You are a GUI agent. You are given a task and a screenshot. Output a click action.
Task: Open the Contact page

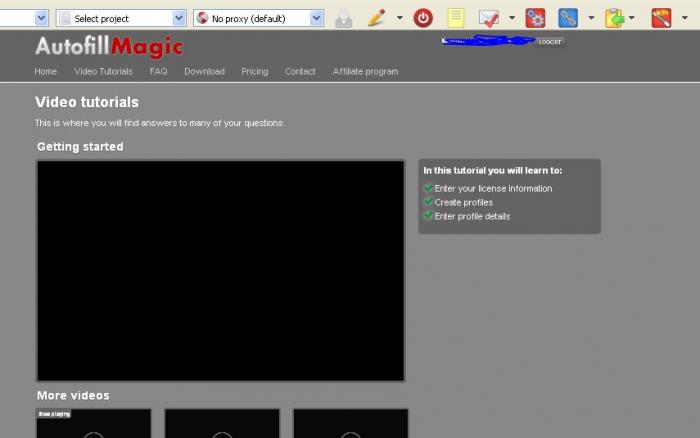pyautogui.click(x=300, y=71)
